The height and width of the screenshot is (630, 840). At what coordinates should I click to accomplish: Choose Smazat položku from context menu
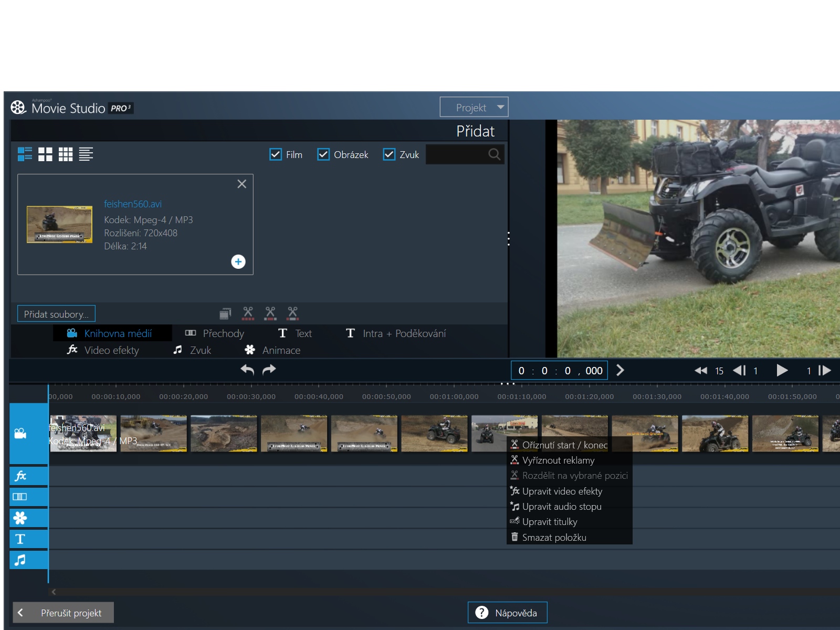click(554, 537)
